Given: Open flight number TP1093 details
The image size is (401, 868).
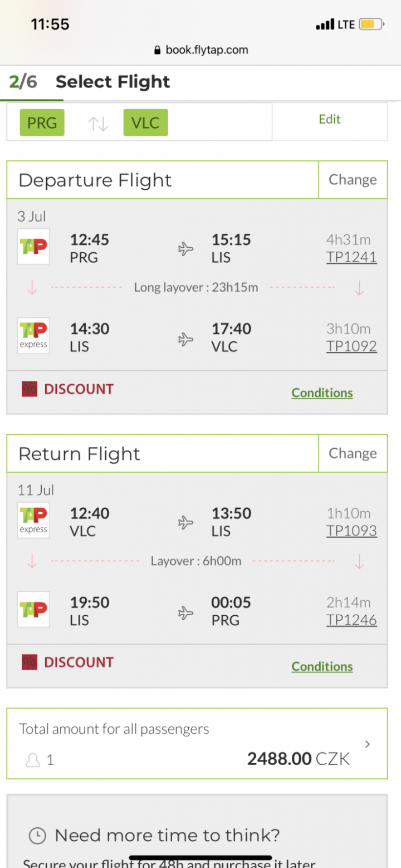Looking at the screenshot, I should [x=351, y=531].
